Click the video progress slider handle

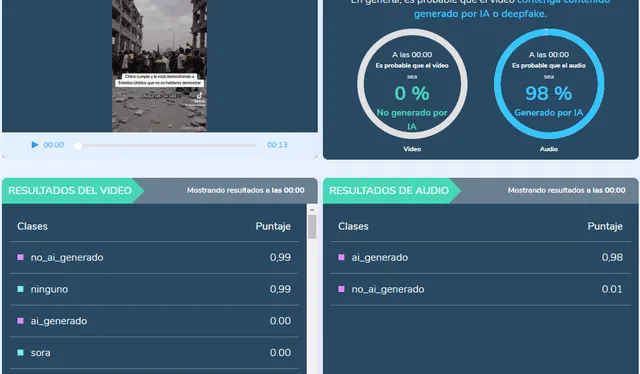point(78,145)
